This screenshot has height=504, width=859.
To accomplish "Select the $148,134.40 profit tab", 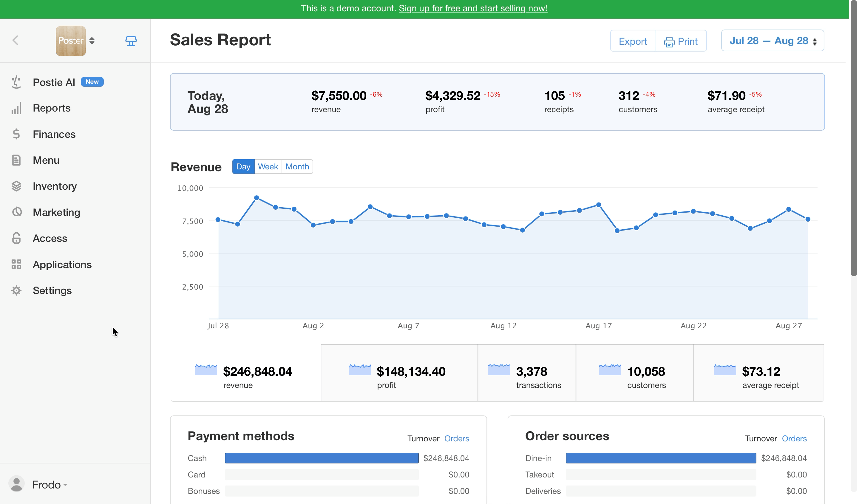I will [399, 373].
